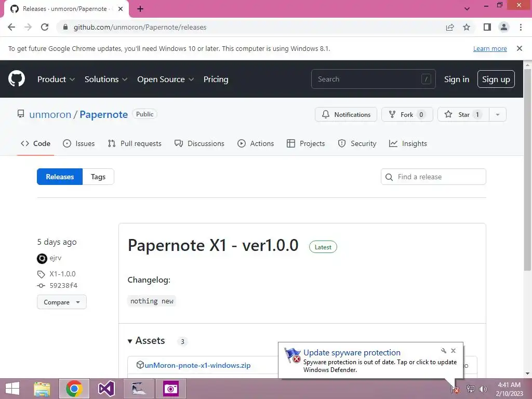Open the Chrome profile avatar icon

504,27
